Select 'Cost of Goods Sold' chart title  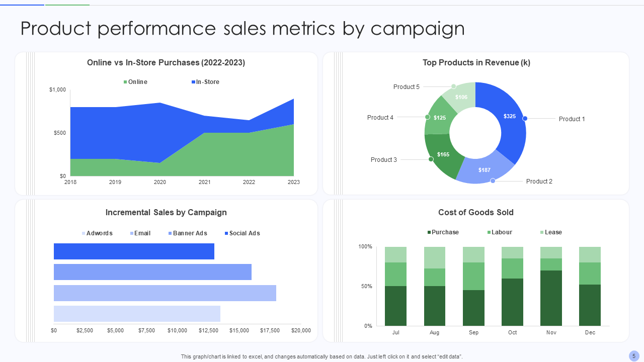coord(476,213)
